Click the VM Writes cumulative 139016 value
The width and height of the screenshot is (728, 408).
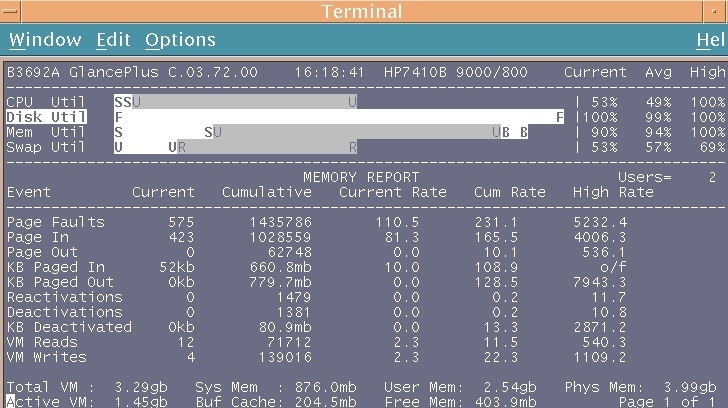pos(285,357)
